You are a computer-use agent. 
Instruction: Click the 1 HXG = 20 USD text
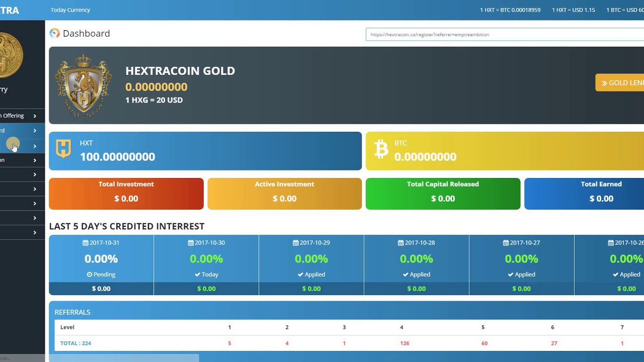coord(154,100)
